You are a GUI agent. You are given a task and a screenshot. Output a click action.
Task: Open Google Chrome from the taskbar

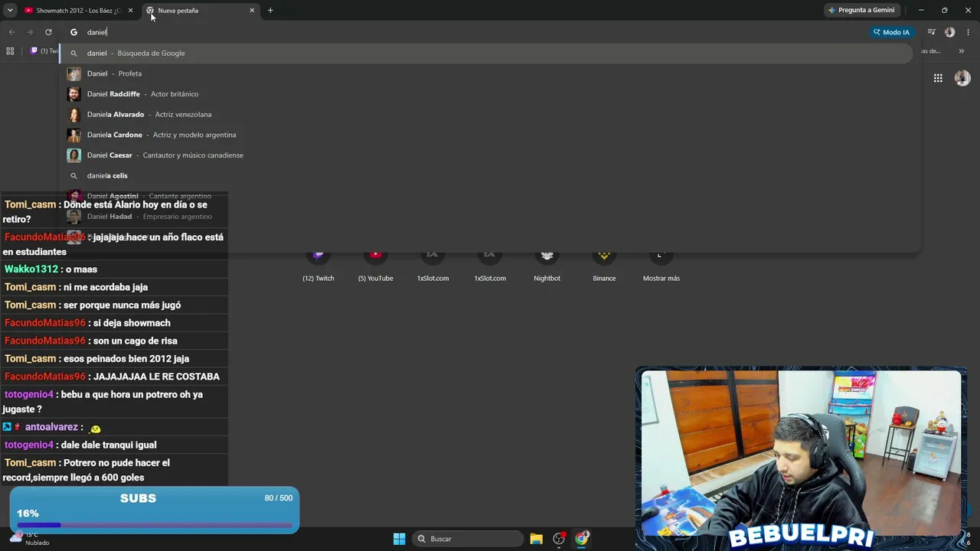tap(582, 539)
